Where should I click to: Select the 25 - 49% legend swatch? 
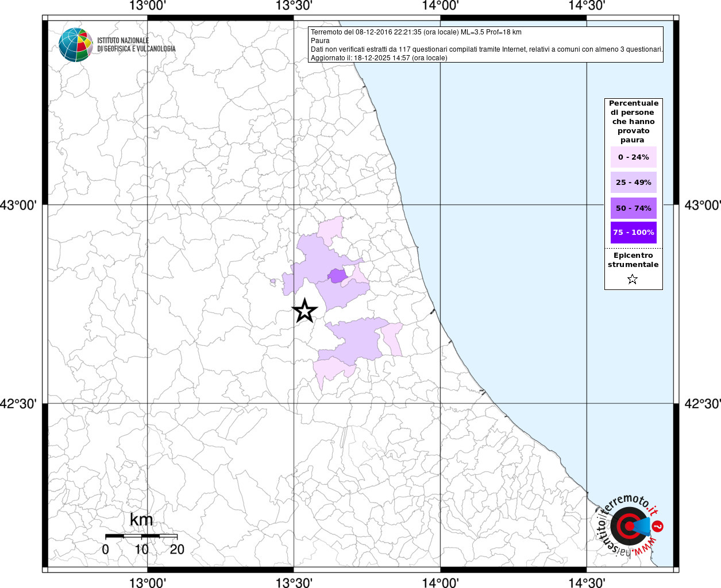click(x=633, y=183)
